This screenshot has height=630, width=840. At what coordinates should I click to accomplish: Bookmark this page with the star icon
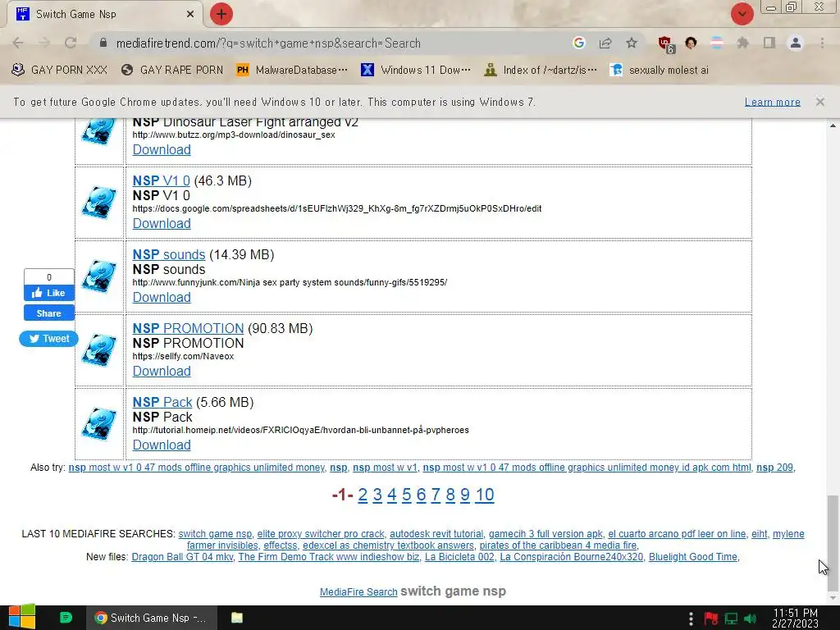tap(632, 43)
